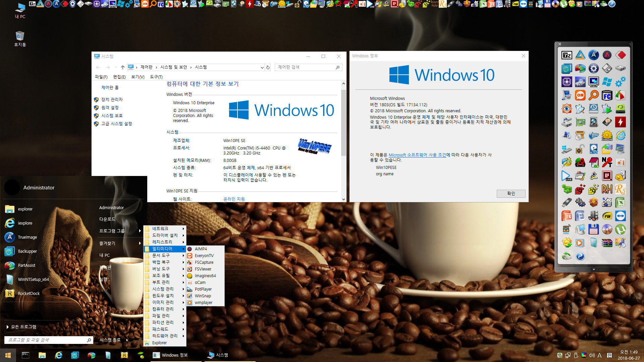
Task: Open yellow PDF reader icon in right panel
Action: pyautogui.click(x=607, y=216)
